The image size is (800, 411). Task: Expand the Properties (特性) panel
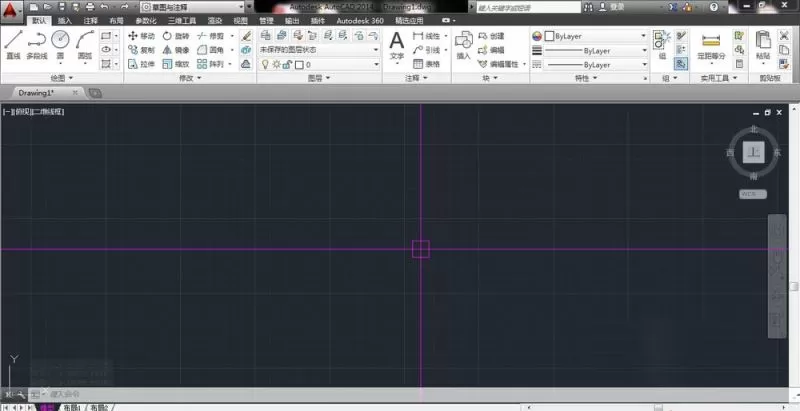pos(586,78)
